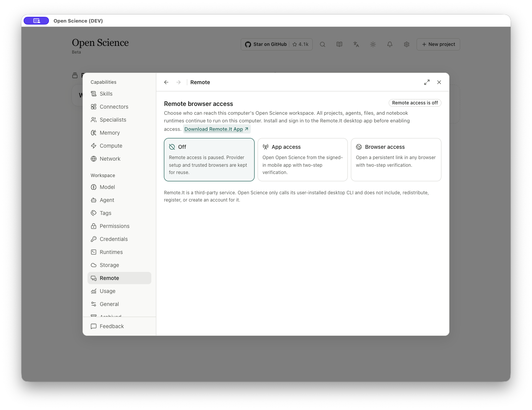
Task: Choose the App access option card
Action: [x=303, y=159]
